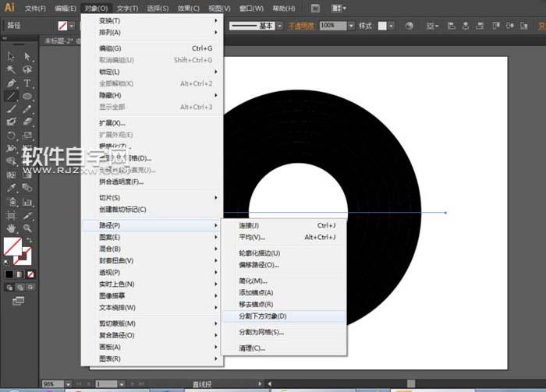Select the Blend tool
This screenshot has width=546, height=392.
[27, 188]
